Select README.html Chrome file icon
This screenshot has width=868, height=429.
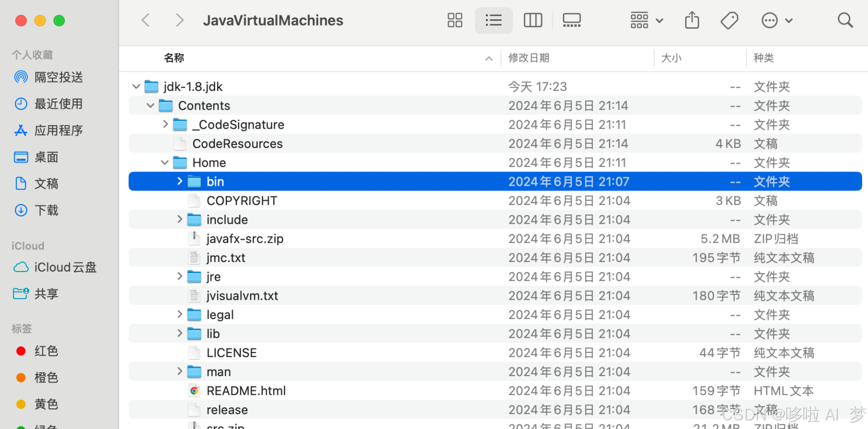194,391
